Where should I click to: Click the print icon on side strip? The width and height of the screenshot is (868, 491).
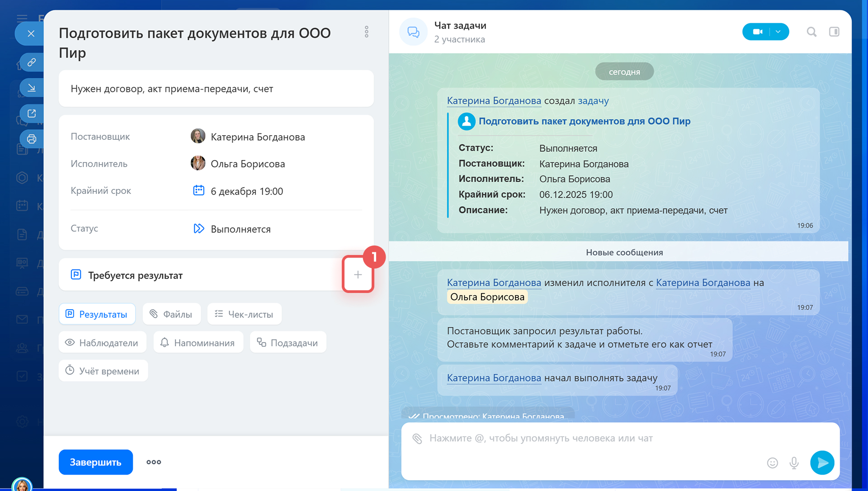point(31,139)
